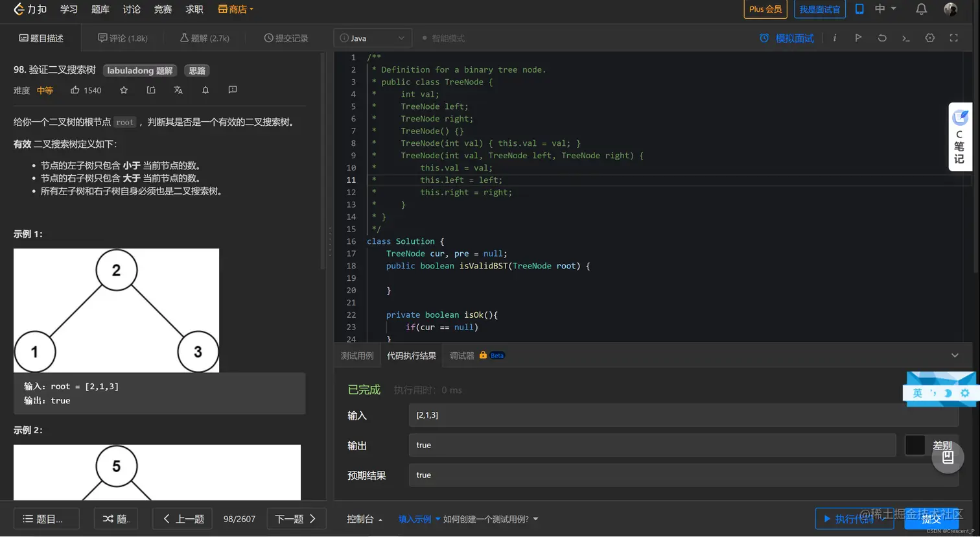Open the notes 笔记 side widget
Image resolution: width=980 pixels, height=537 pixels.
960,137
